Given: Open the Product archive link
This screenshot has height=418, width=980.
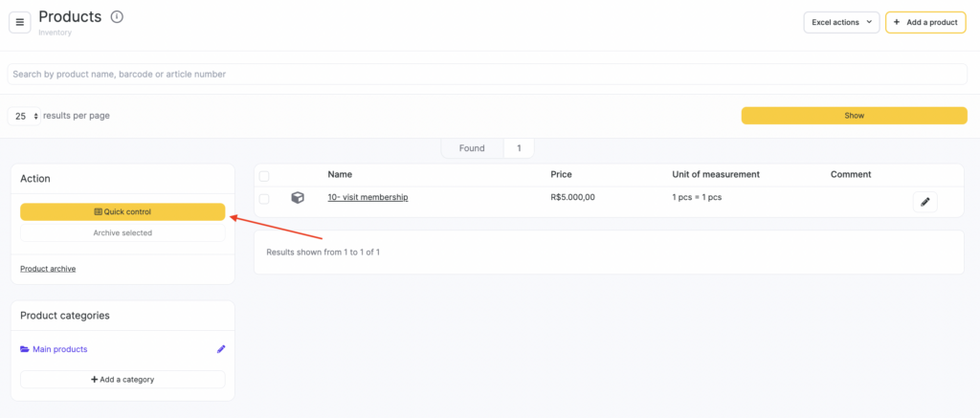Looking at the screenshot, I should click(48, 269).
